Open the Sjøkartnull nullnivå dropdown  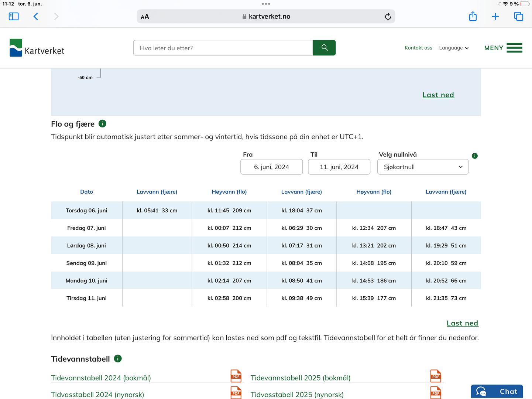[x=423, y=167]
